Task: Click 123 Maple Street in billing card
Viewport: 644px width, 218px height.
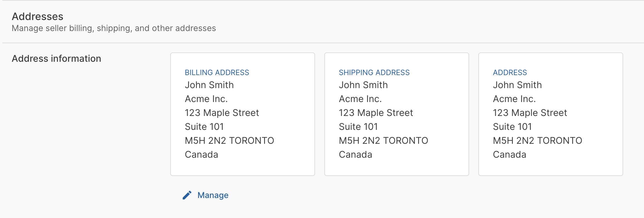Action: (222, 113)
